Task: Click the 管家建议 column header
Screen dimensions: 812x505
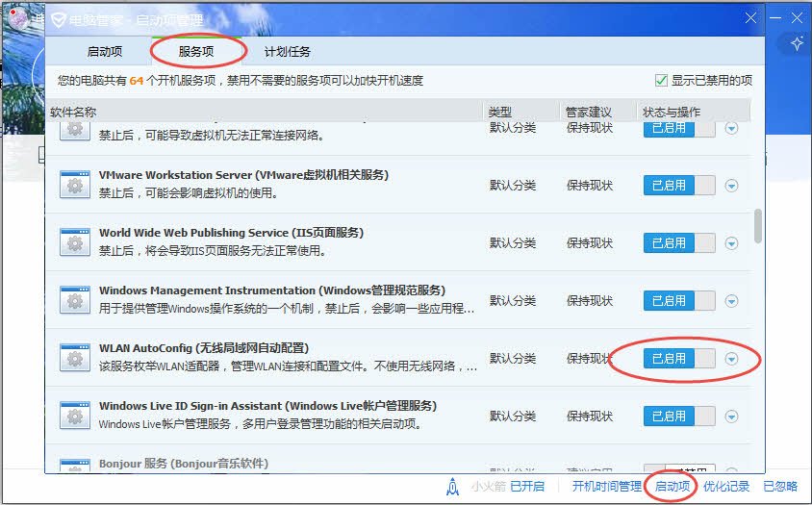Action: [x=588, y=112]
